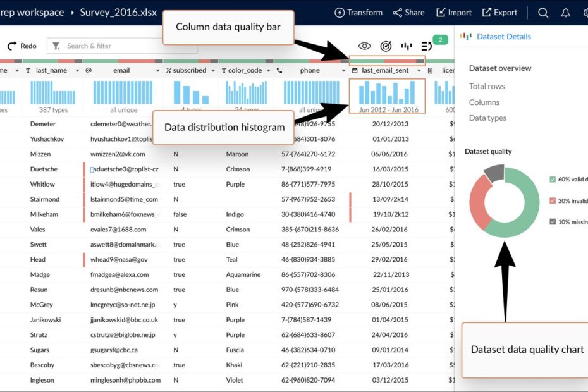Open the rules list icon with badge

point(427,46)
